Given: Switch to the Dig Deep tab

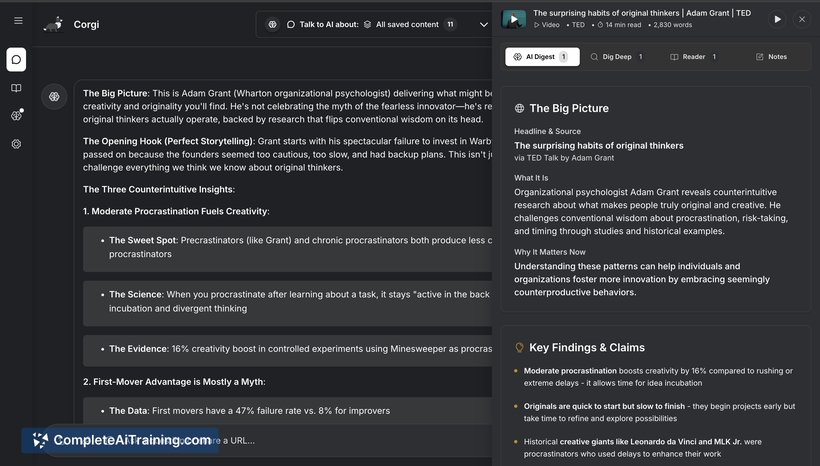Looking at the screenshot, I should click(x=617, y=56).
